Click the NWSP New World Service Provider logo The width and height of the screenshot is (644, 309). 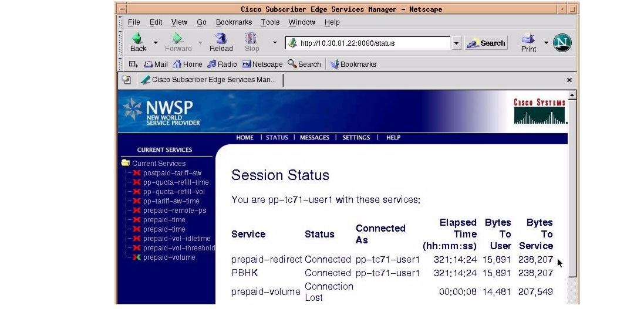161,111
